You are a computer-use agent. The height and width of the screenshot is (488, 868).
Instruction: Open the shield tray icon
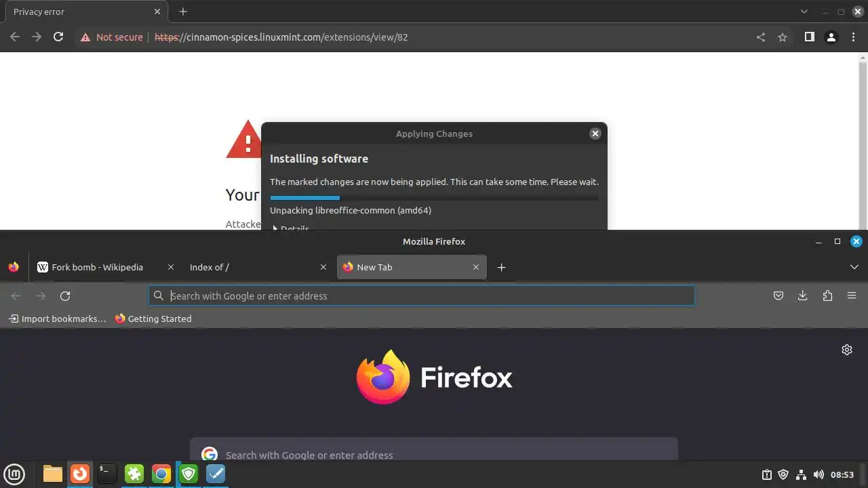(x=784, y=474)
